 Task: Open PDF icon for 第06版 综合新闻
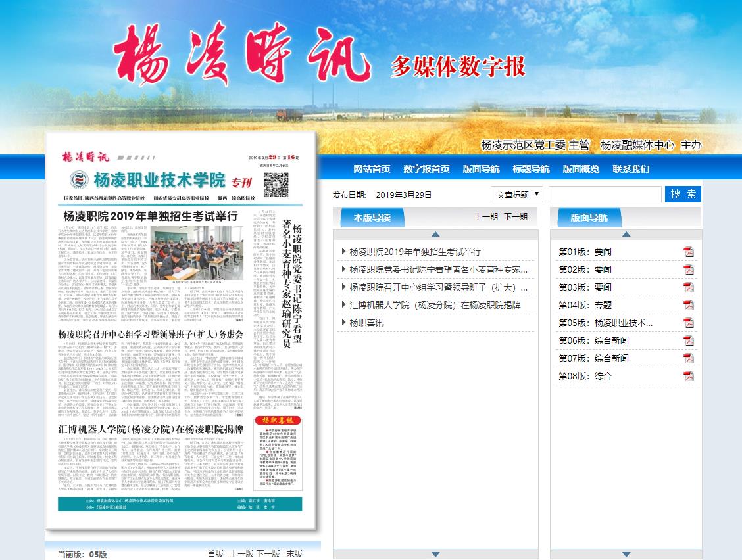[x=688, y=340]
